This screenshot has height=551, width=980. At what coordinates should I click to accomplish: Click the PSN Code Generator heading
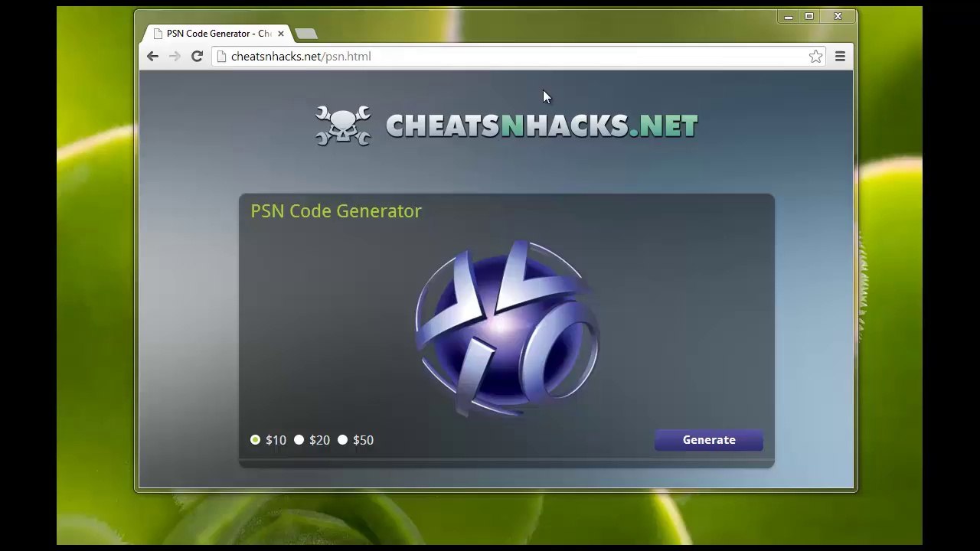(336, 211)
